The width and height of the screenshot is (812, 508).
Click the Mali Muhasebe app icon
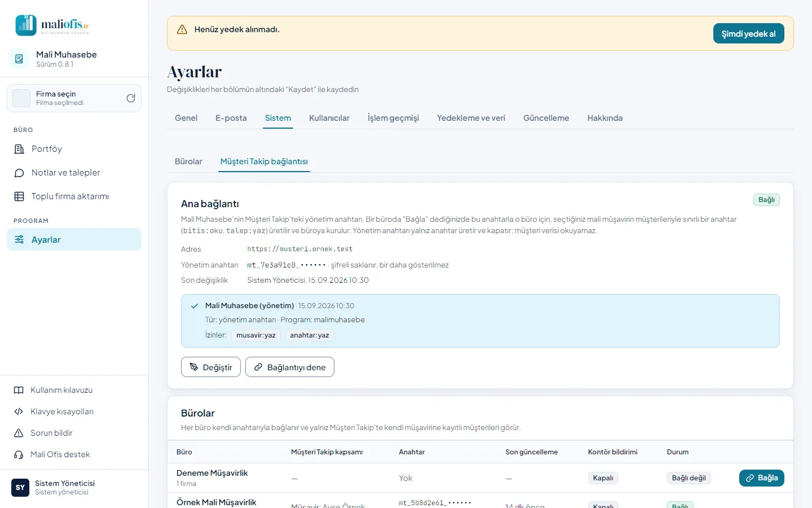click(19, 59)
